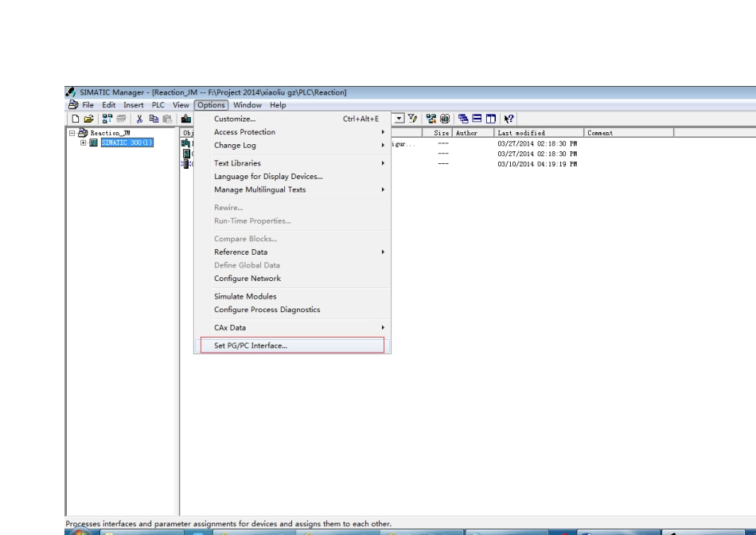Click the Copy icon in toolbar
Viewport: 756px width, 535px height.
(x=153, y=119)
